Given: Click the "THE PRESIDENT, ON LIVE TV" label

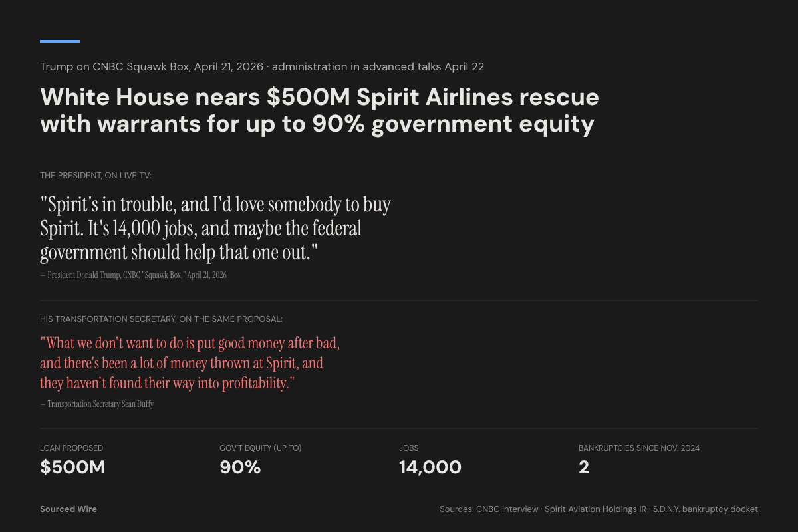Looking at the screenshot, I should [x=96, y=175].
